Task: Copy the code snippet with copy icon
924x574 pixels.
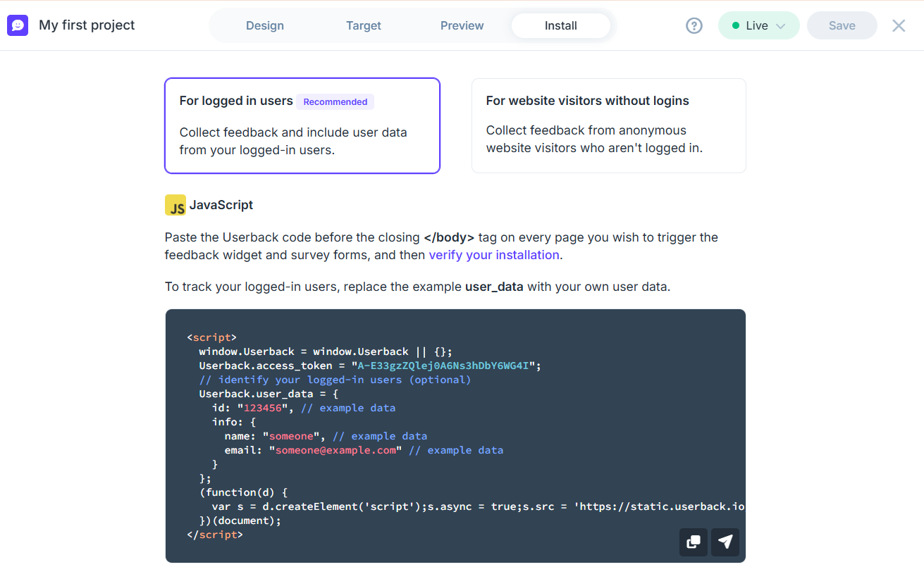Action: [x=694, y=542]
